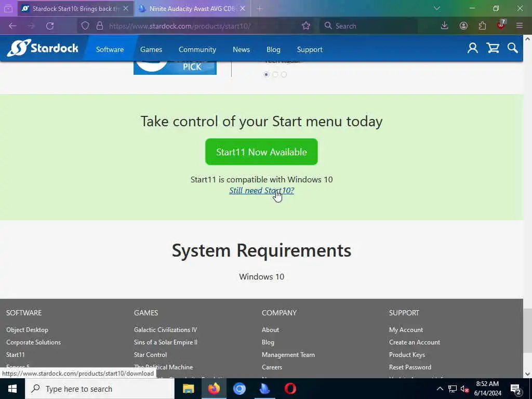The image size is (532, 399).
Task: Select the second carousel dot
Action: (275, 74)
